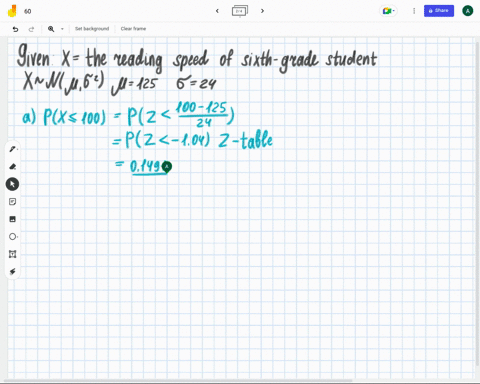This screenshot has width=480, height=384.
Task: Go to the next frame
Action: pyautogui.click(x=262, y=11)
